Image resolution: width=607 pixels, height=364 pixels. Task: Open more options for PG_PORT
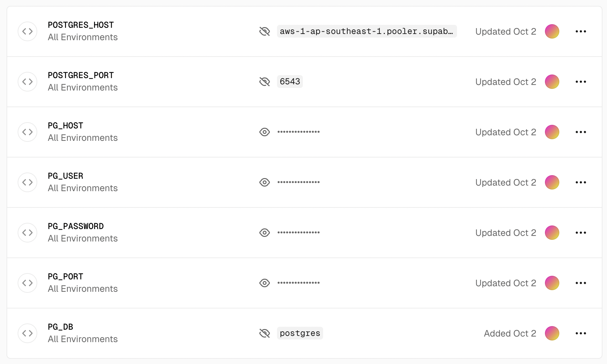581,283
